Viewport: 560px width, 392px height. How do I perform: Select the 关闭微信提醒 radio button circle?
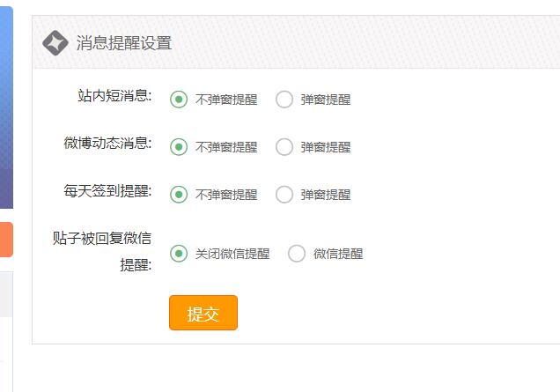(x=179, y=254)
